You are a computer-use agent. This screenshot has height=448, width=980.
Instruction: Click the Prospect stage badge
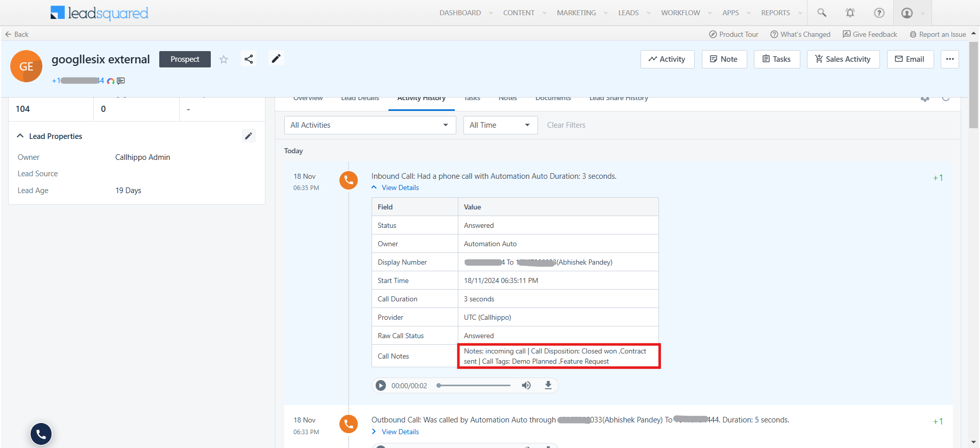tap(185, 59)
